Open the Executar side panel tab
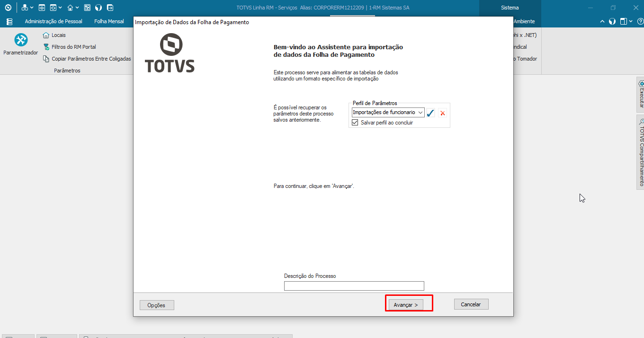The width and height of the screenshot is (644, 338). point(640,94)
